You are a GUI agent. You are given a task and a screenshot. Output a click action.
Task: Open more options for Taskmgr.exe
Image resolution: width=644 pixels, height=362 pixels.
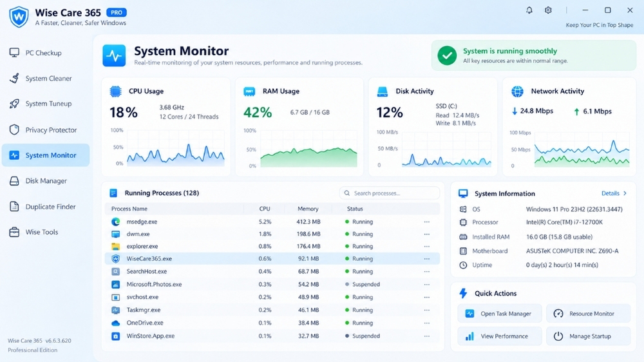tap(427, 310)
